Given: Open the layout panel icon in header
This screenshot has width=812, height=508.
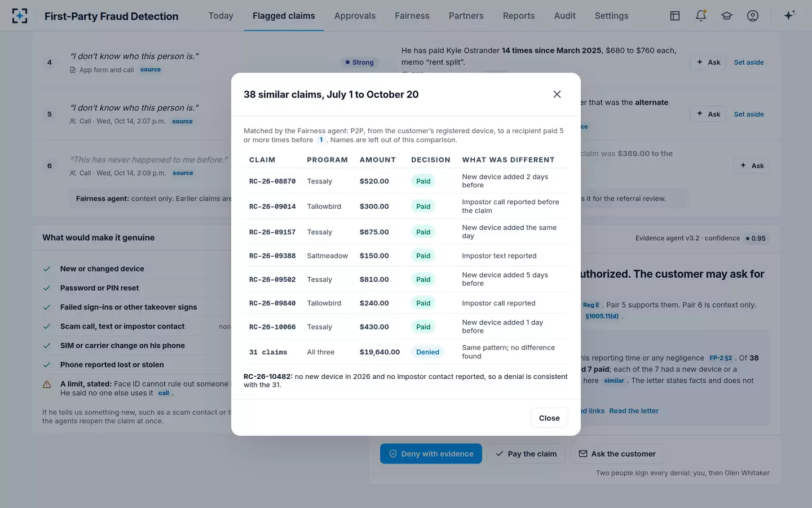Looking at the screenshot, I should [675, 16].
